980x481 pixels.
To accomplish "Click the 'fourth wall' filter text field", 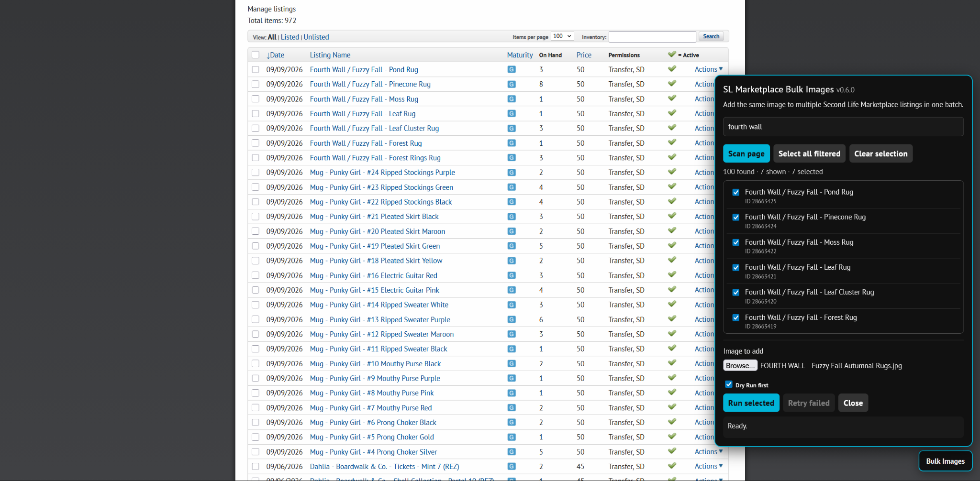I will pyautogui.click(x=843, y=127).
